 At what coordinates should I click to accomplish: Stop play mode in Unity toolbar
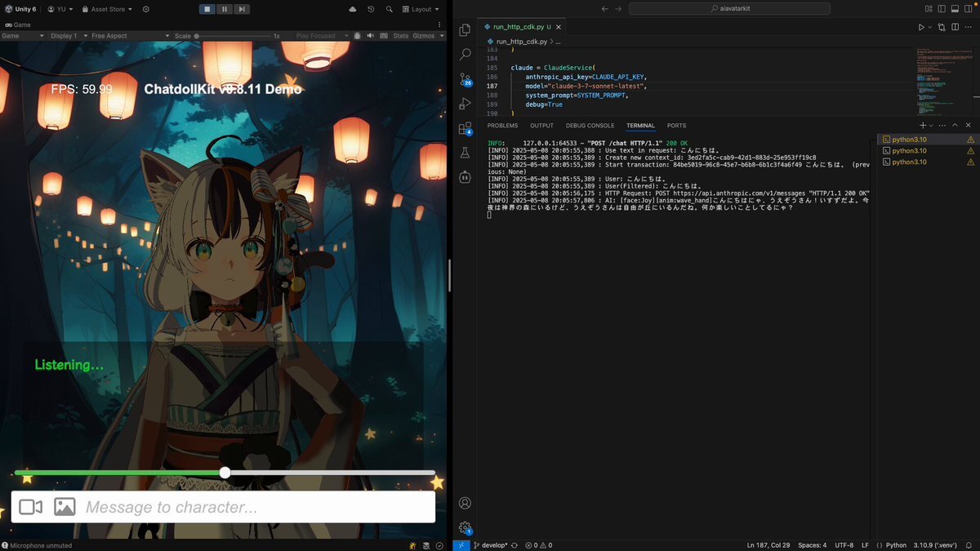pyautogui.click(x=207, y=9)
